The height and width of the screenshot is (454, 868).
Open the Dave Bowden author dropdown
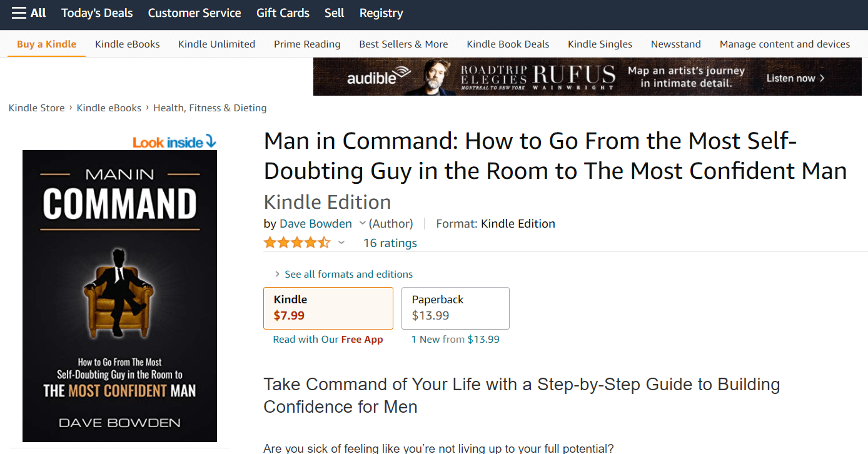pyautogui.click(x=361, y=223)
